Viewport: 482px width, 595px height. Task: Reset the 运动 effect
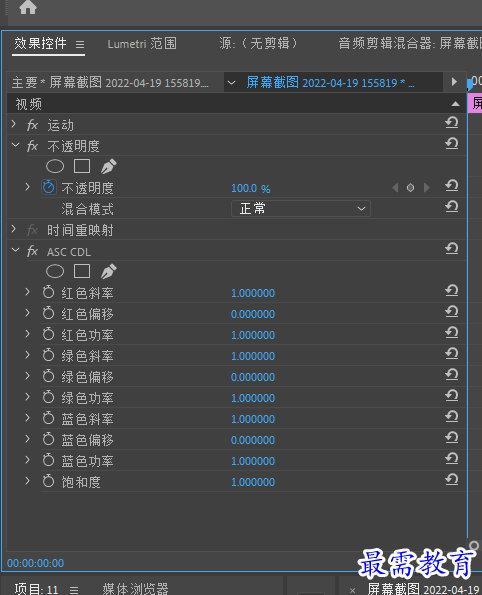tap(452, 123)
